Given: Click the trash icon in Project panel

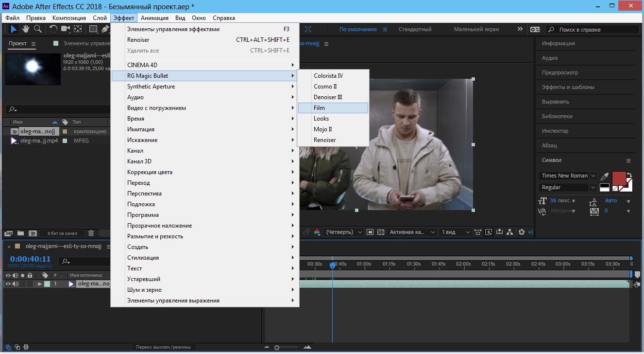Looking at the screenshot, I should tap(91, 233).
